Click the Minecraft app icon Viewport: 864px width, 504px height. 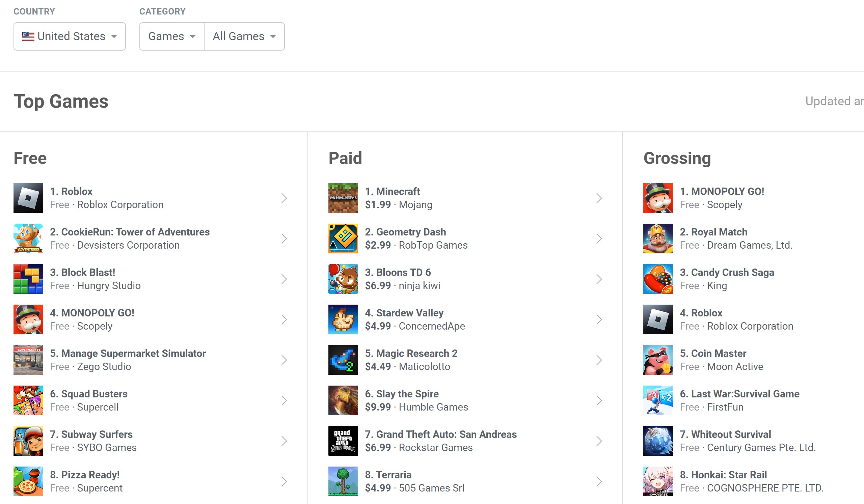click(343, 198)
